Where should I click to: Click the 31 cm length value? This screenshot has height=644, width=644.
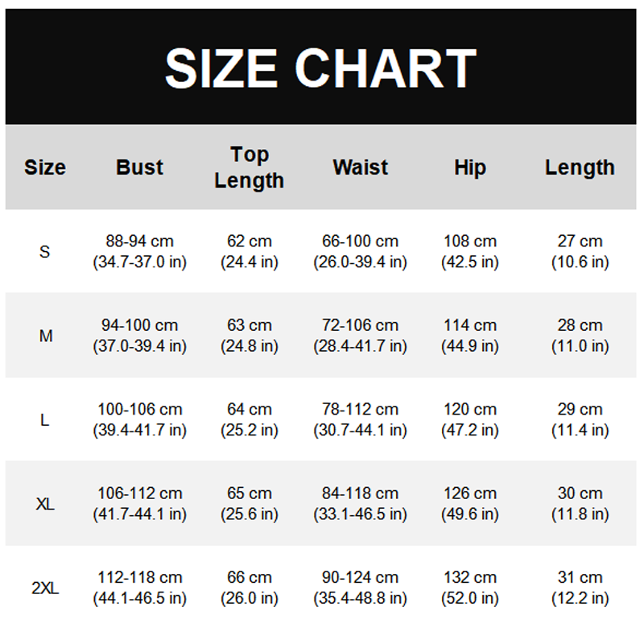pos(580,578)
